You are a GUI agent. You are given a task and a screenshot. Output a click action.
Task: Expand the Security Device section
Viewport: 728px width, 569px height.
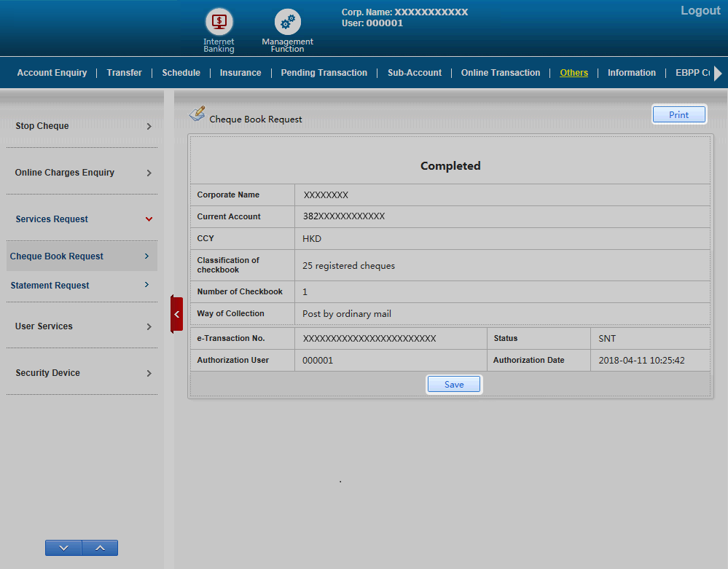[x=82, y=373]
